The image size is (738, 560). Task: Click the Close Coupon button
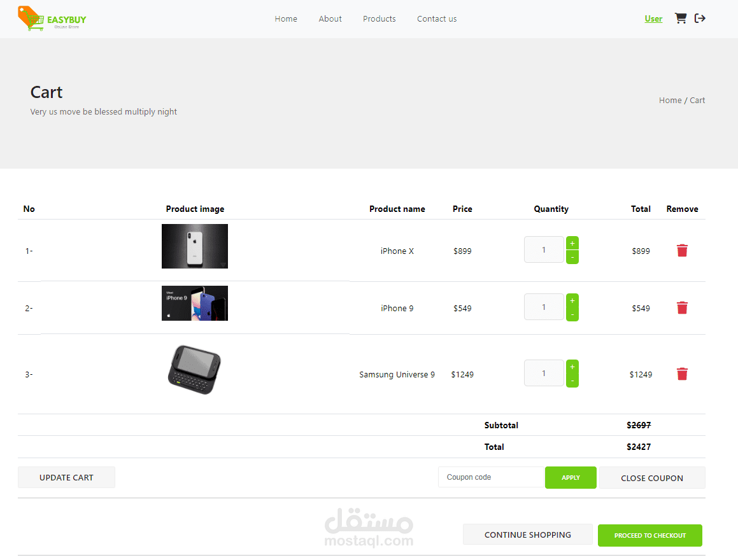(x=652, y=478)
